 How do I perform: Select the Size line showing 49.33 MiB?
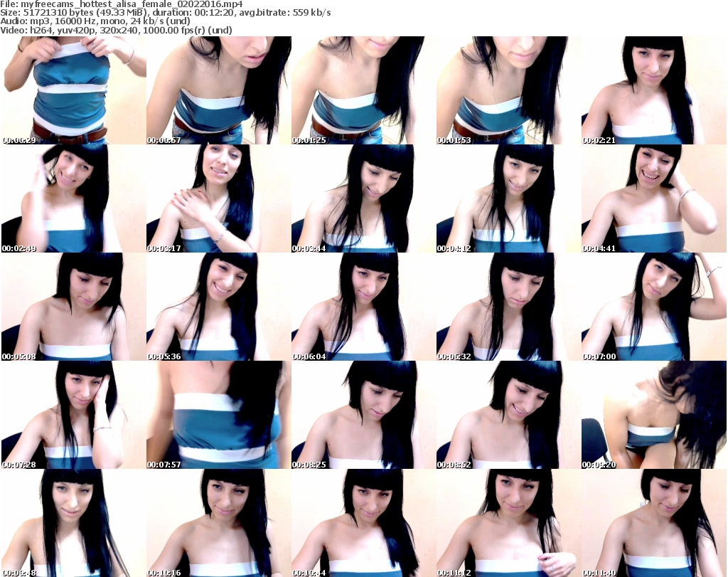tap(165, 13)
